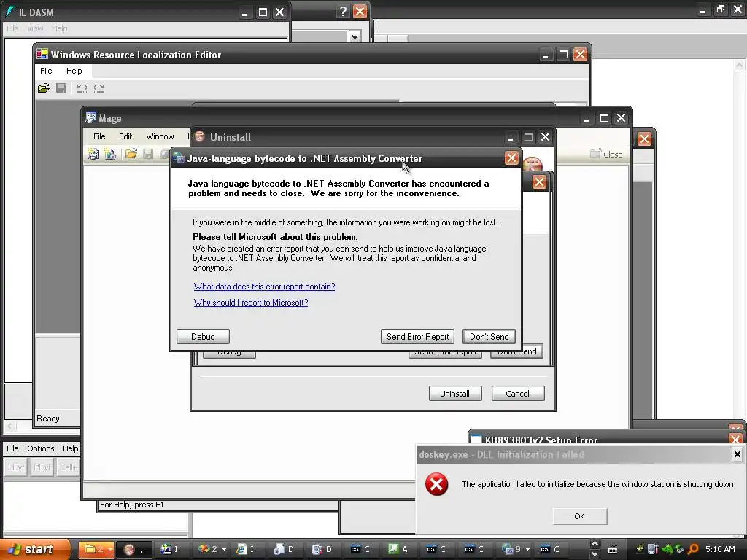Click the Close folder button behind Mage
Screen dimensions: 747x560
(x=606, y=154)
